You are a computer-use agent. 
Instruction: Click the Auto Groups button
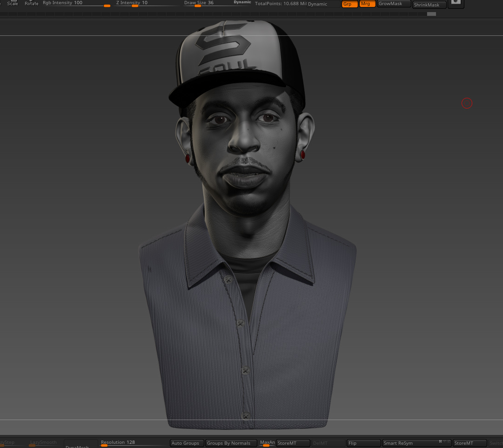(187, 443)
